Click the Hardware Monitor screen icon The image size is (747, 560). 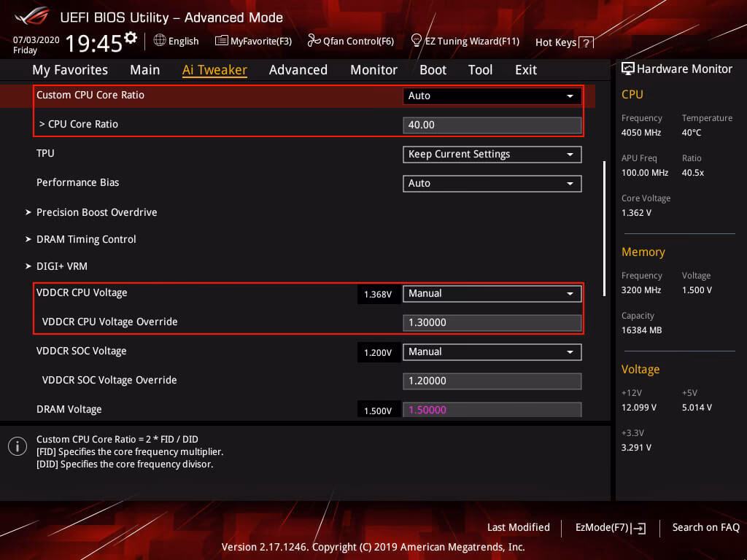(628, 69)
